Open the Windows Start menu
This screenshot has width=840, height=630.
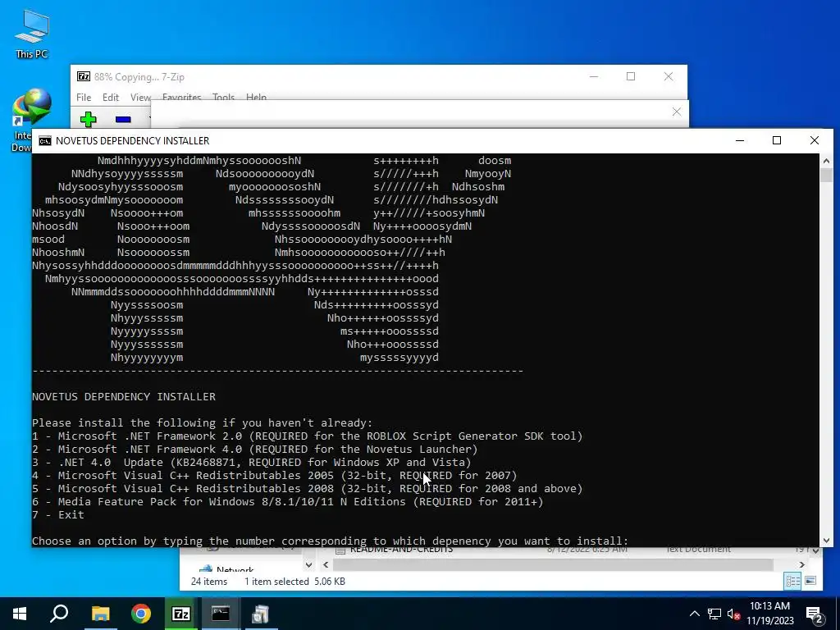(x=20, y=614)
